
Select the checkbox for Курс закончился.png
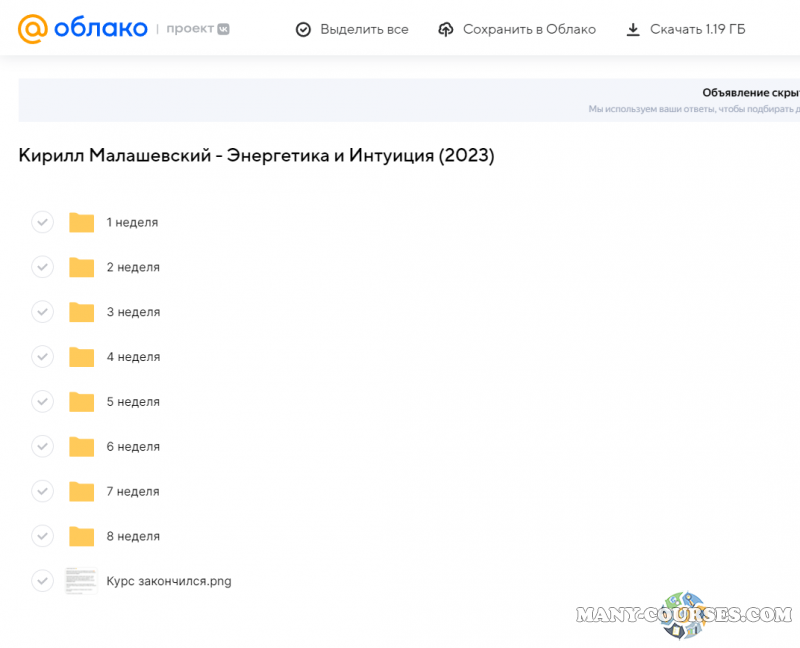(x=42, y=581)
